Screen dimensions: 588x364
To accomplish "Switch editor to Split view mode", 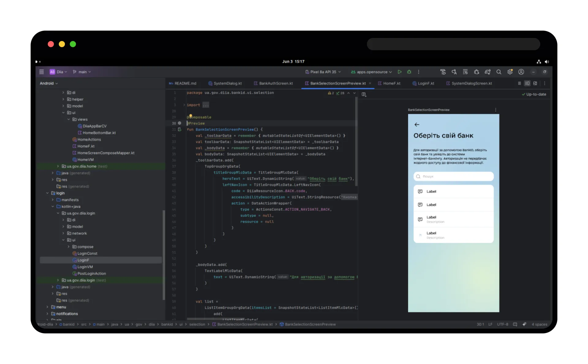I will point(527,83).
